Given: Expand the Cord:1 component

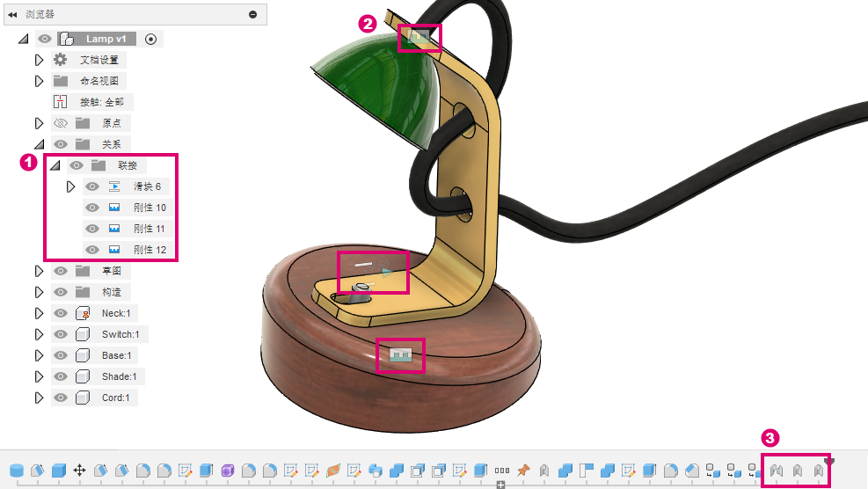Looking at the screenshot, I should (39, 398).
